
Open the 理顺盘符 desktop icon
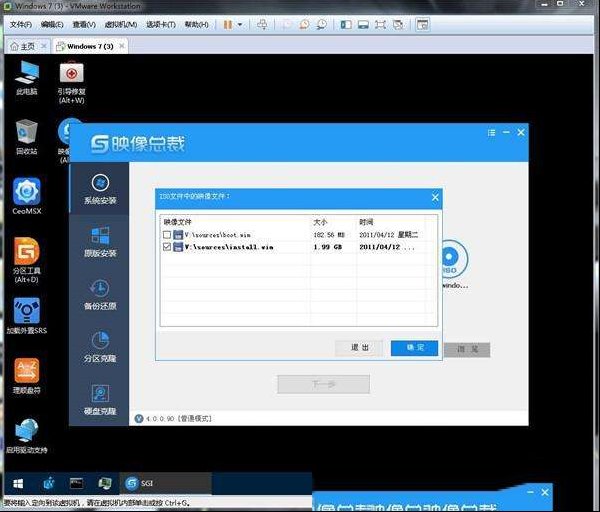pyautogui.click(x=27, y=376)
